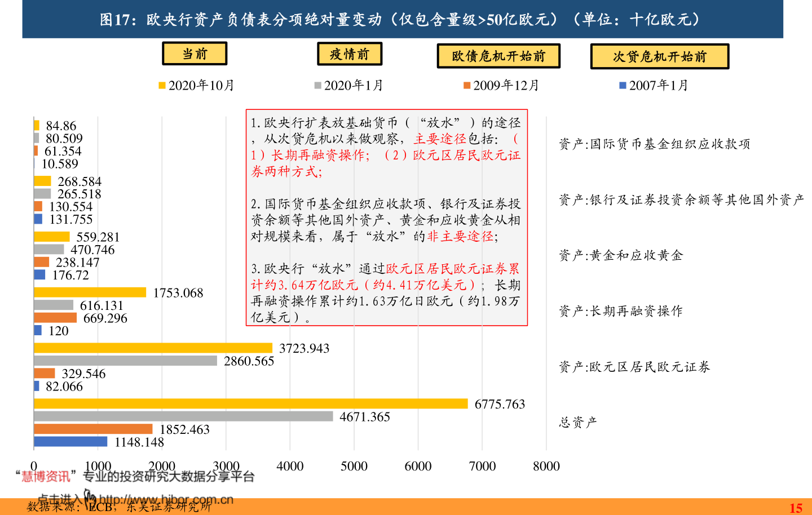Click legend text 2009年12月

(x=506, y=86)
